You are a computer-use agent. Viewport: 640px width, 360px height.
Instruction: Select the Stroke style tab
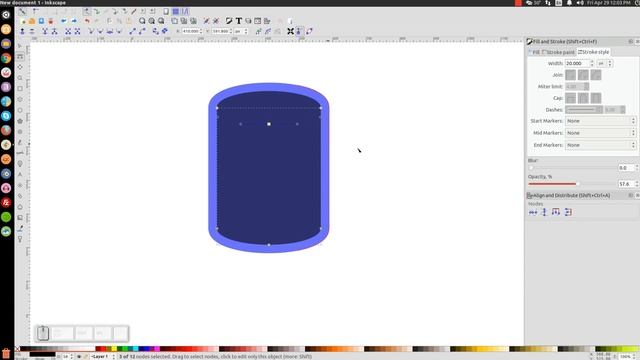(593, 52)
